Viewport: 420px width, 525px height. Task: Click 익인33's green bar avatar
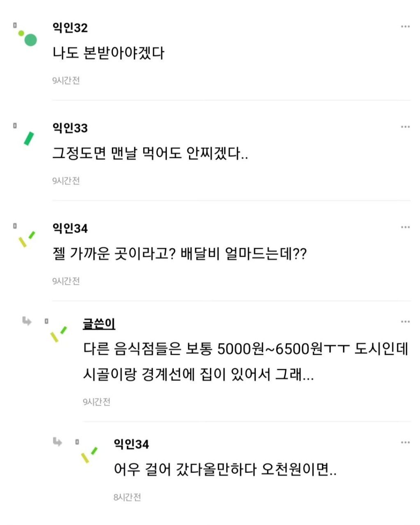tap(29, 138)
